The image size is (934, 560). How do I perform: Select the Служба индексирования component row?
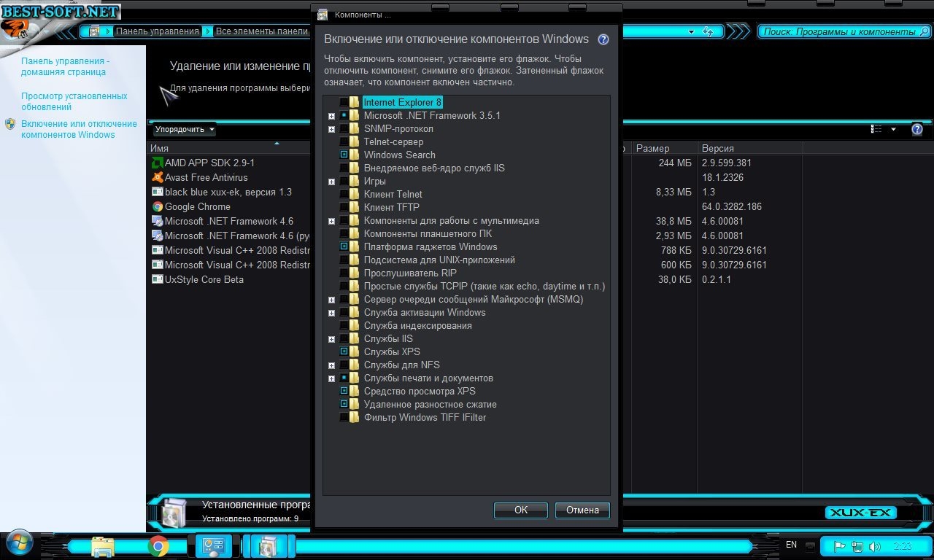(x=418, y=325)
